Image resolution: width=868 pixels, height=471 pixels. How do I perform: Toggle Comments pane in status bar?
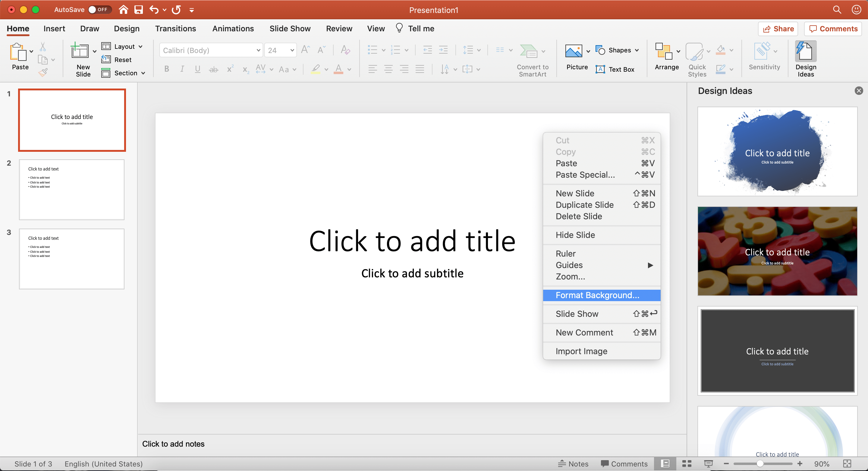click(x=624, y=463)
